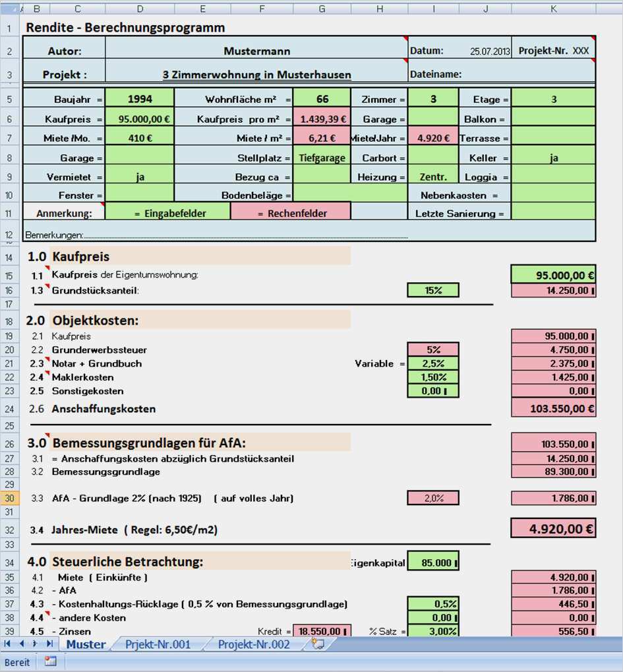Open the Prjekt-Nr.001 sheet tab

coord(158,644)
